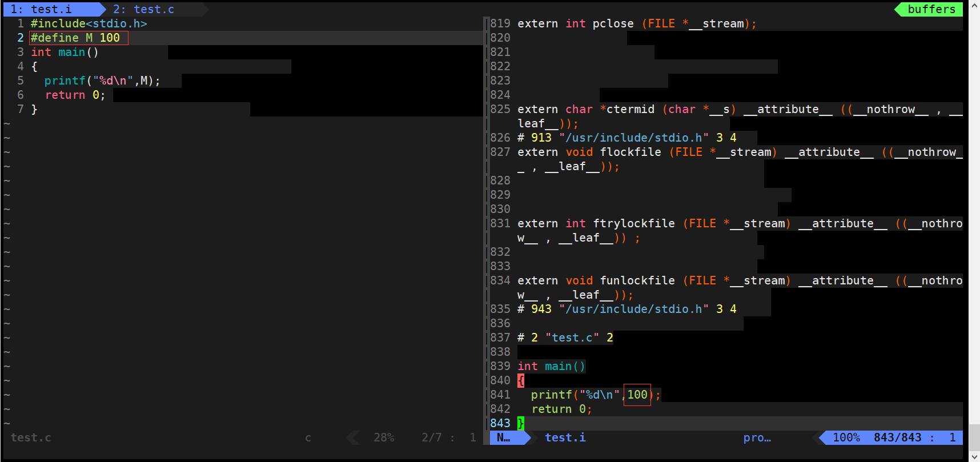This screenshot has height=462, width=980.
Task: Click the 'printf("%d\n",M);' line
Action: click(x=103, y=81)
